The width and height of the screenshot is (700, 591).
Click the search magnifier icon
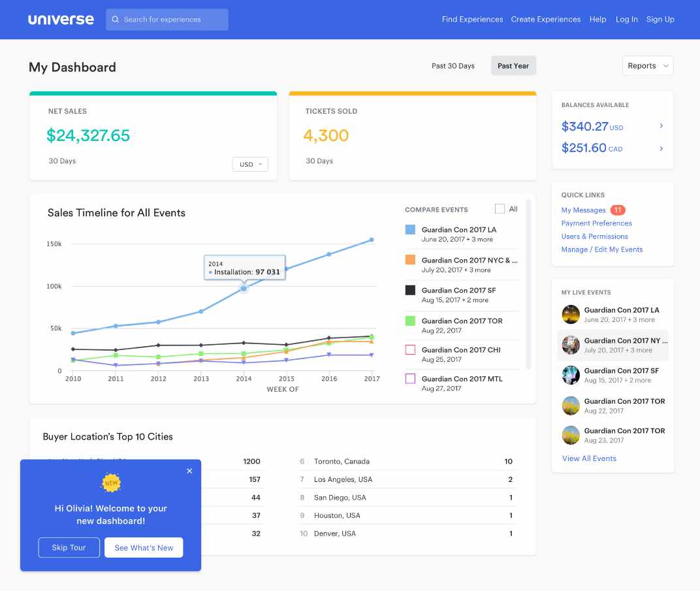[116, 20]
